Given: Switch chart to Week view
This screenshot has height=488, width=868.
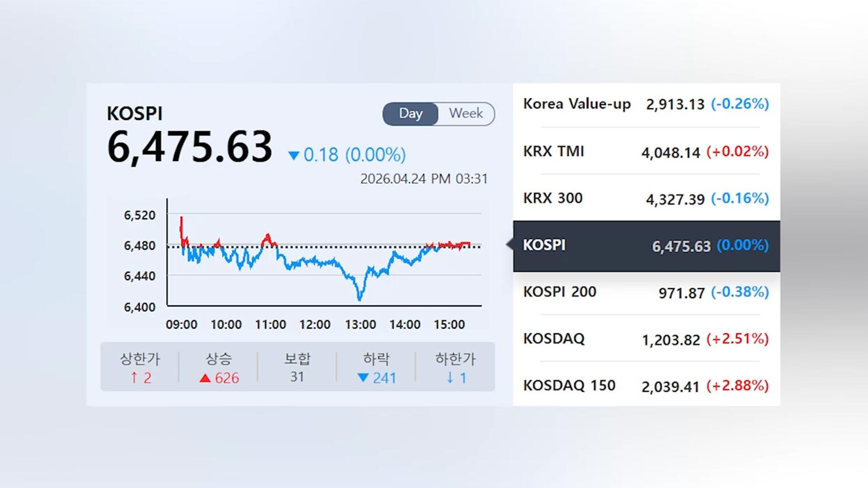Looking at the screenshot, I should pyautogui.click(x=466, y=113).
